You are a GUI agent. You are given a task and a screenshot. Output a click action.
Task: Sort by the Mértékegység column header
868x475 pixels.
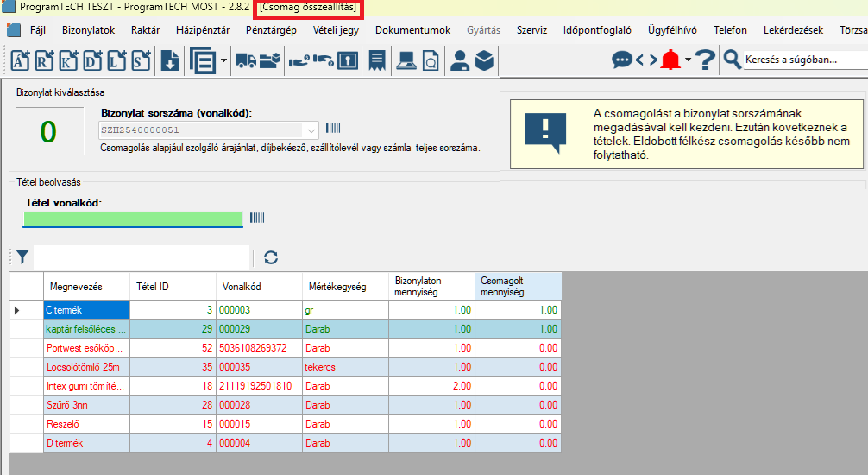tap(345, 287)
